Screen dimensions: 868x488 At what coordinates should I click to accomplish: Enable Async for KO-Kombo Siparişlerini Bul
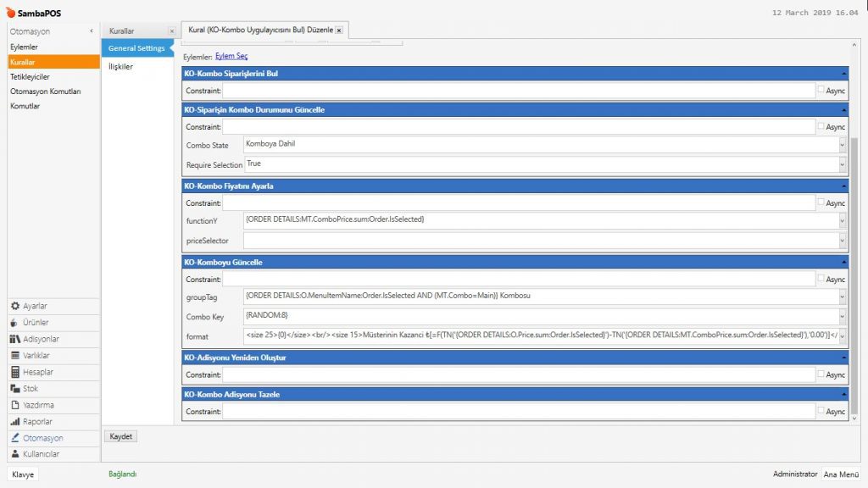(x=821, y=90)
